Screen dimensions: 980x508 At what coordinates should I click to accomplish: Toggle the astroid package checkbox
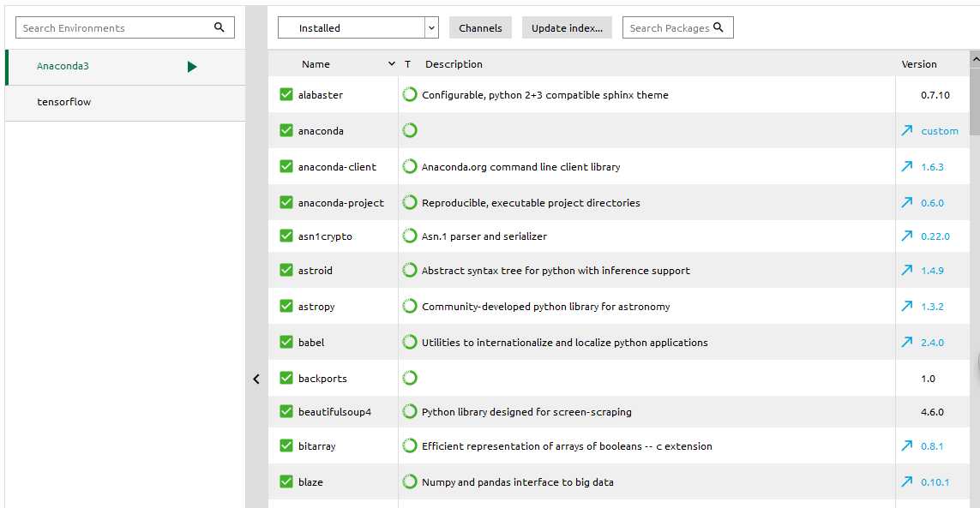[x=286, y=270]
